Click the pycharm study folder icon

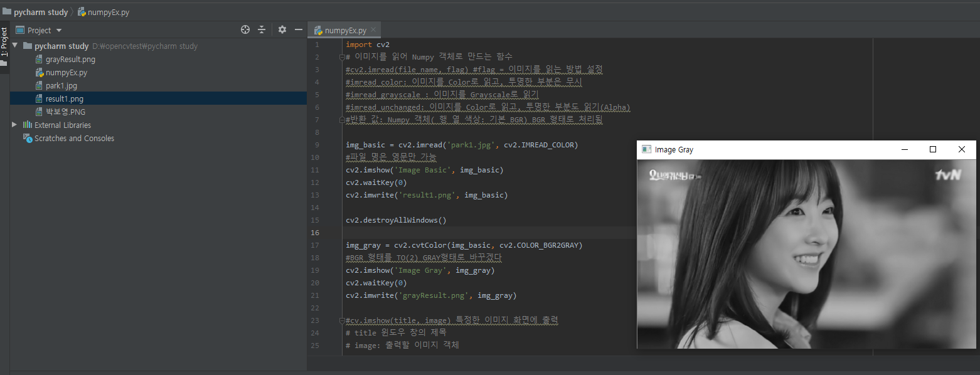(x=28, y=46)
